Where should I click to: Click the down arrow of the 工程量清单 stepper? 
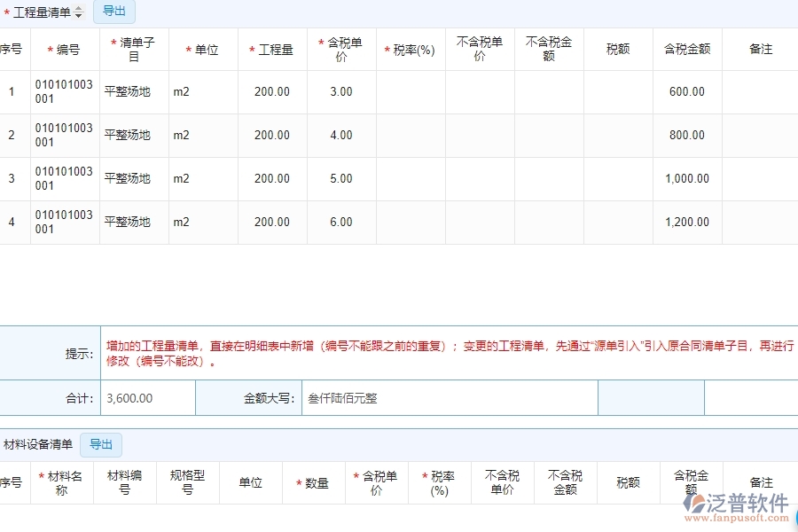(79, 15)
